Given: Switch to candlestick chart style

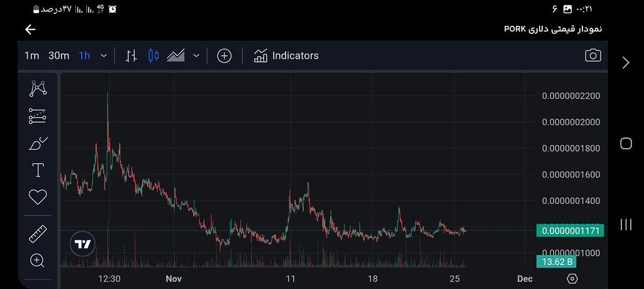Looking at the screenshot, I should point(153,55).
